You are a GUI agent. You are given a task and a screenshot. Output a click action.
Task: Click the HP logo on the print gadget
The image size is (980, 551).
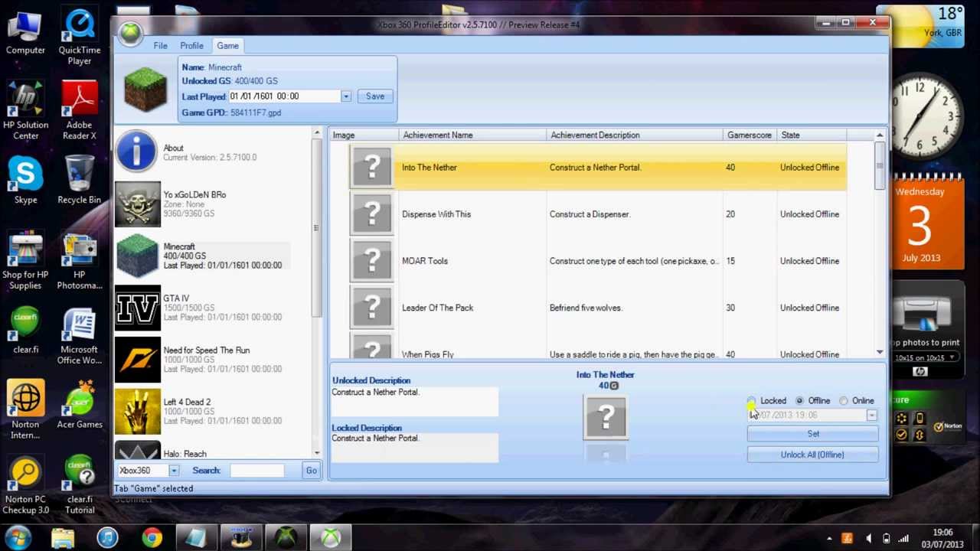920,372
